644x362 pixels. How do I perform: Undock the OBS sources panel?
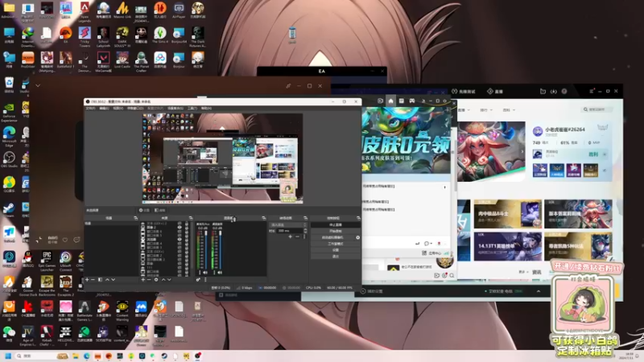coord(191,218)
